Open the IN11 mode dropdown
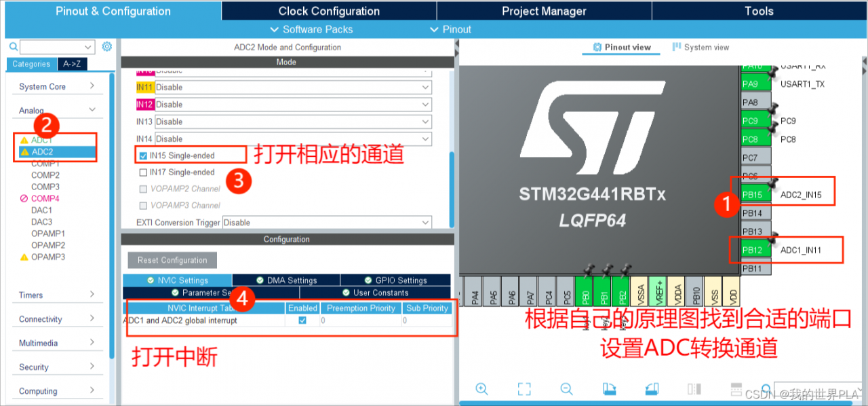 pyautogui.click(x=293, y=87)
